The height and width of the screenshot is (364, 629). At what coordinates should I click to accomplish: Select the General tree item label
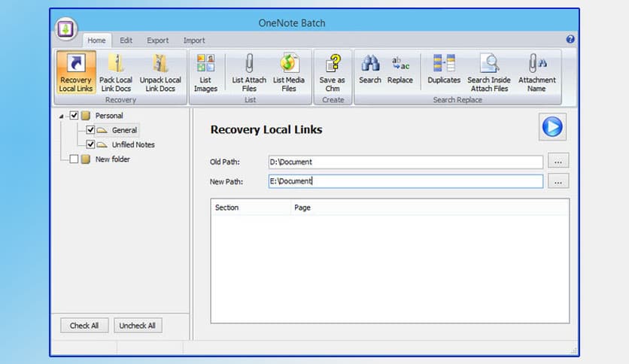124,130
